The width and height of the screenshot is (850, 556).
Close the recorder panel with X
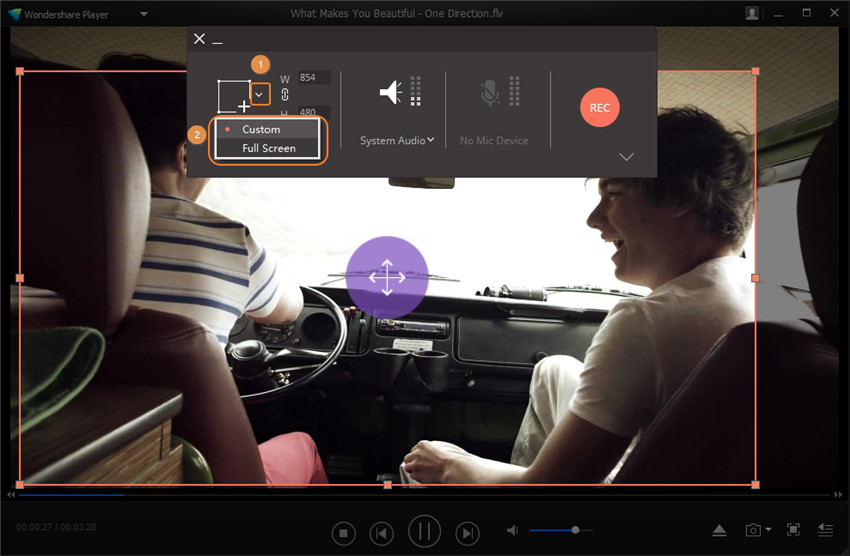coord(199,38)
